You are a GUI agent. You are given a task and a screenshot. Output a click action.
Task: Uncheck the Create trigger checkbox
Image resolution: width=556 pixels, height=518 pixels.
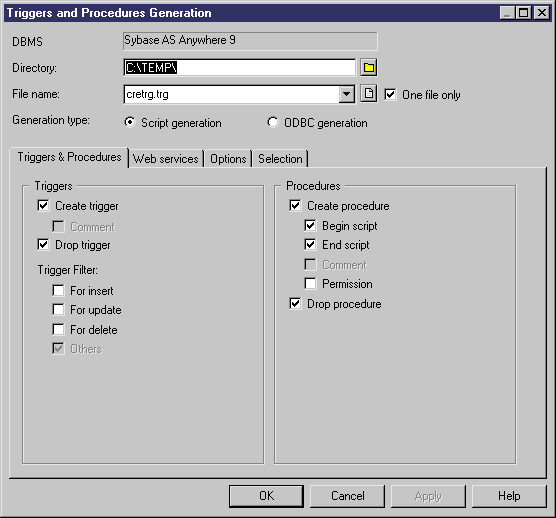(x=43, y=206)
